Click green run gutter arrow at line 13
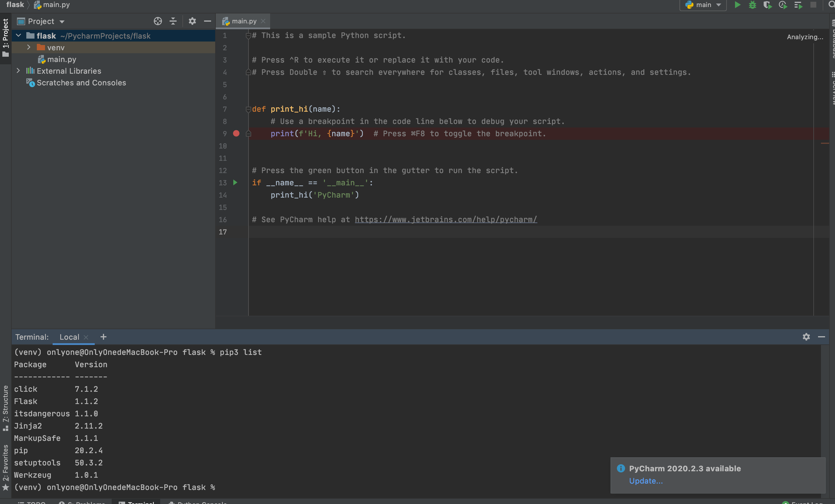The image size is (835, 504). 235,183
